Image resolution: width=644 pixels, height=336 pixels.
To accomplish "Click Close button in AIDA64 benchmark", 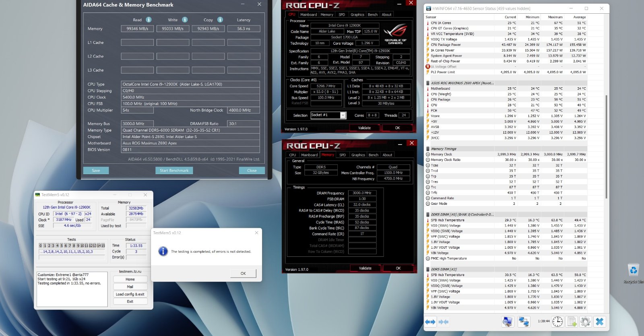I will pos(252,171).
